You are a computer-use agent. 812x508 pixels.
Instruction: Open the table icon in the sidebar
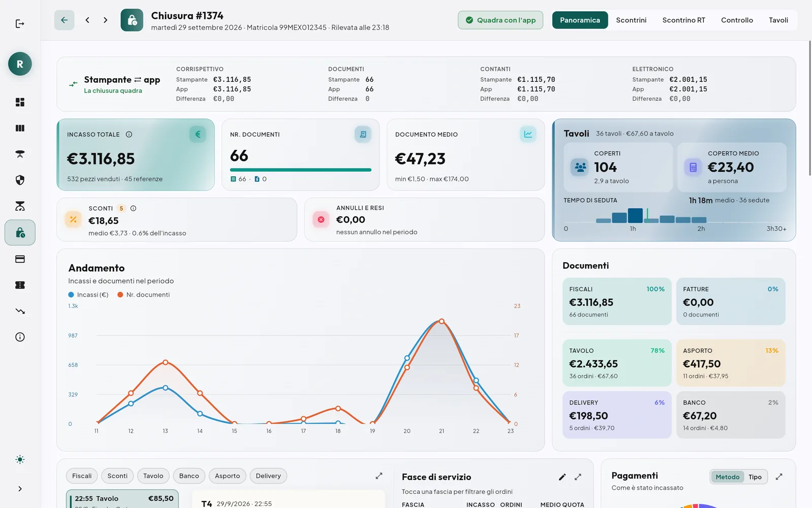coord(20,154)
